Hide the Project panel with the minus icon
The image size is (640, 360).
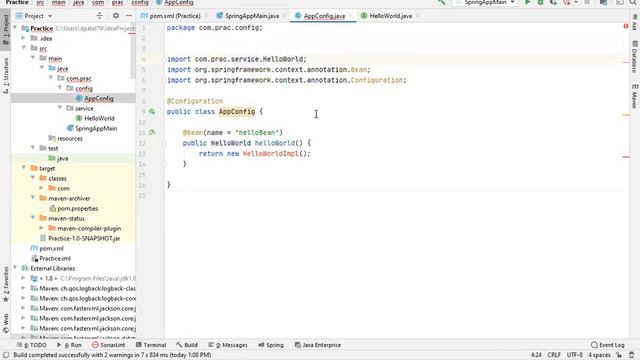pyautogui.click(x=129, y=16)
